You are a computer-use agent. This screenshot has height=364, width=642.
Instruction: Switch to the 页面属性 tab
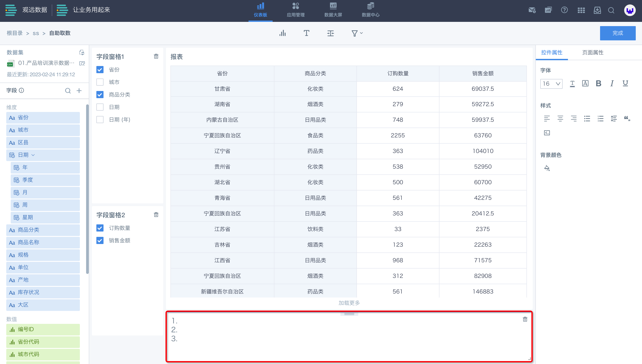[592, 52]
